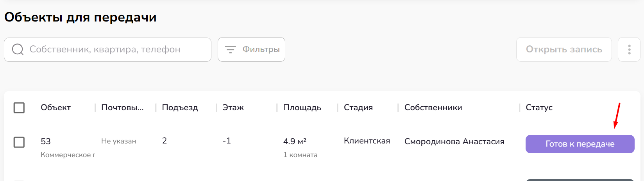Open the three-dot more options menu

[629, 50]
